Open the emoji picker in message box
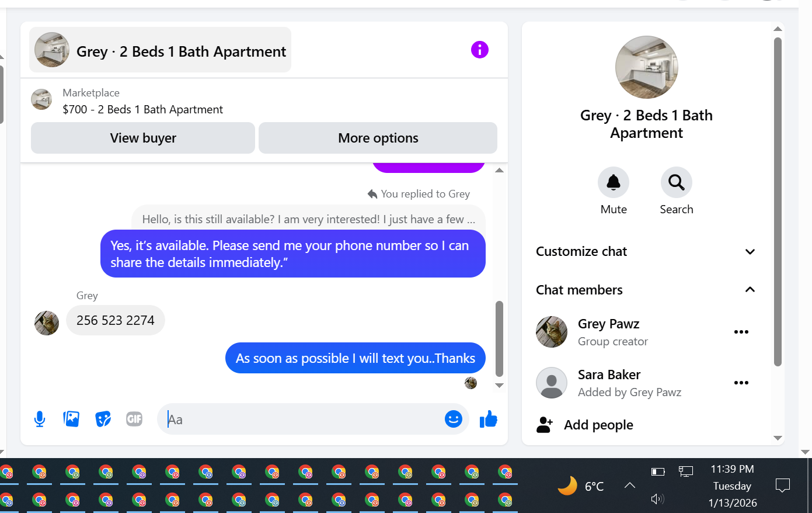The height and width of the screenshot is (513, 812). pos(453,419)
